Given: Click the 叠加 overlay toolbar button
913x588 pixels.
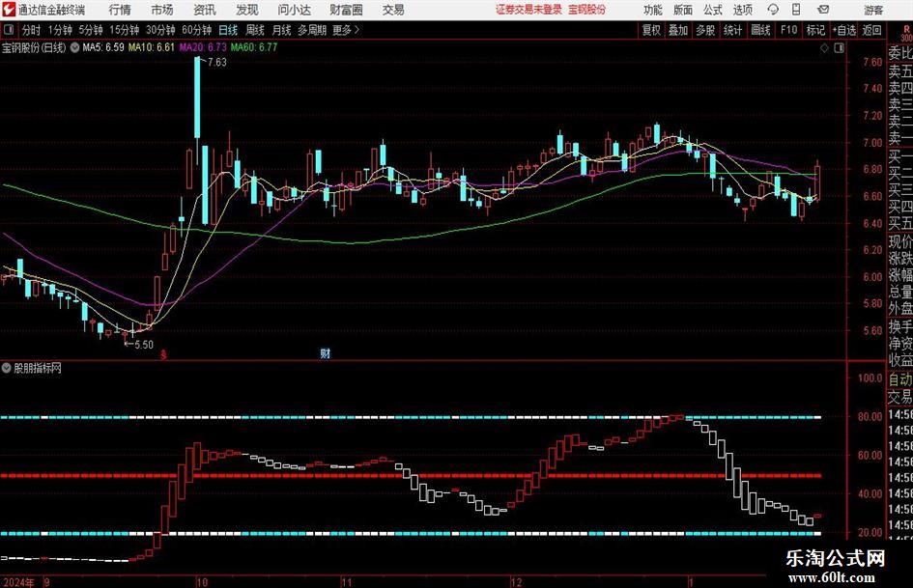Looking at the screenshot, I should point(678,30).
